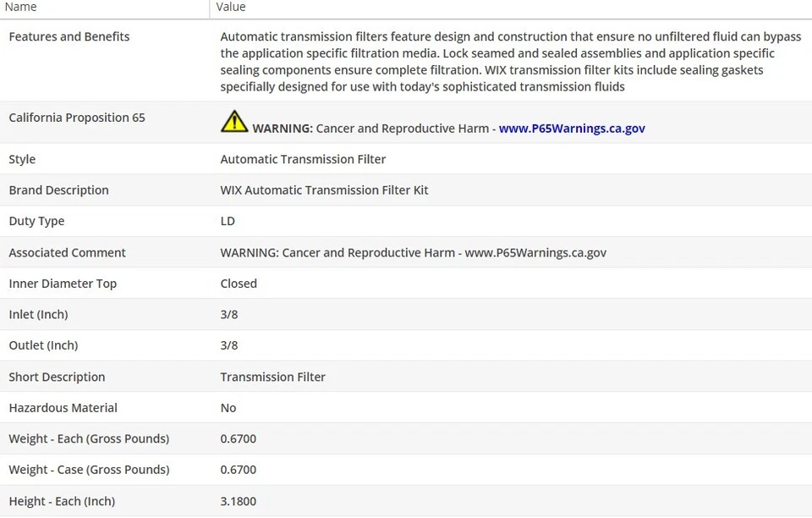This screenshot has width=812, height=518.
Task: Select the Style row label
Action: tap(22, 159)
